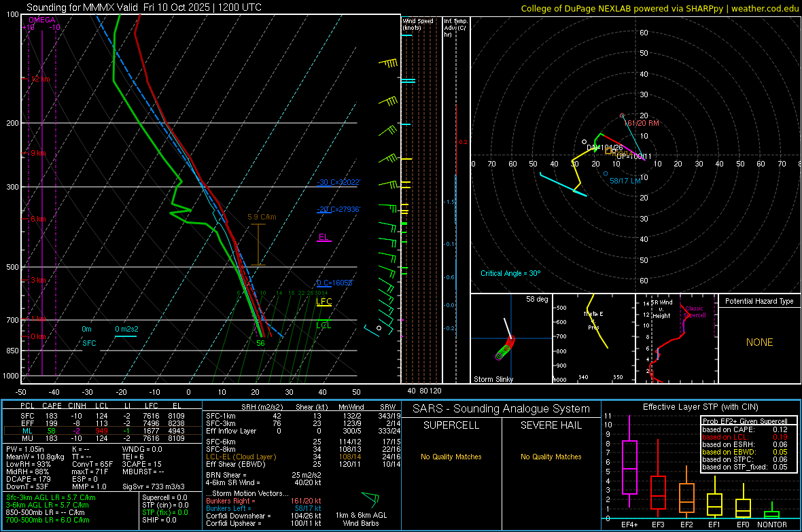The image size is (802, 532).
Task: Click the Wind Speed (knots) header
Action: pos(418,24)
